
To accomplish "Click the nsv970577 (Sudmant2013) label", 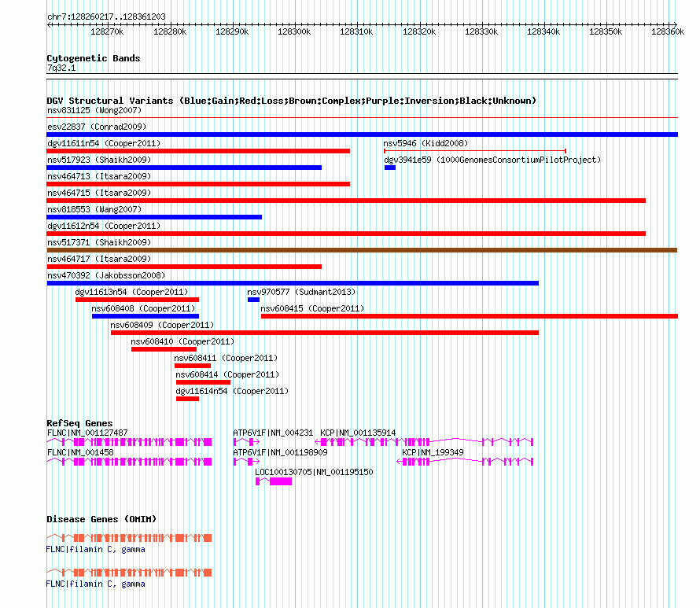I will 301,292.
